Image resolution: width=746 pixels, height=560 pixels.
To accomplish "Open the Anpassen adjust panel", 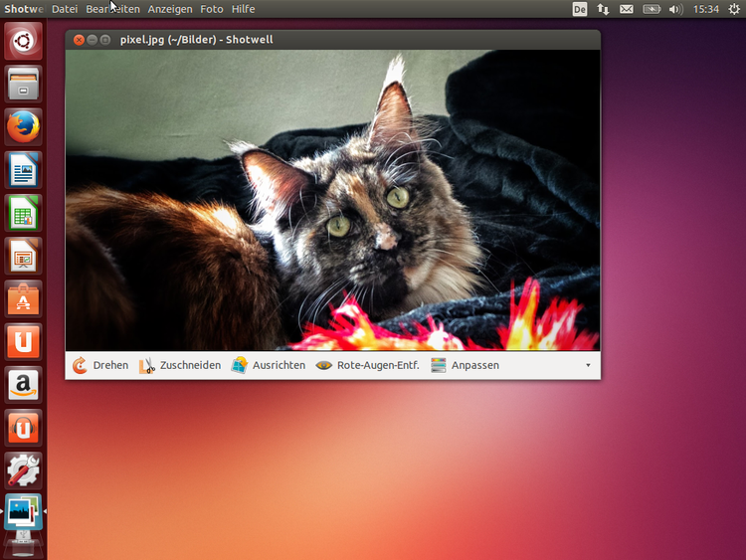I will (465, 365).
